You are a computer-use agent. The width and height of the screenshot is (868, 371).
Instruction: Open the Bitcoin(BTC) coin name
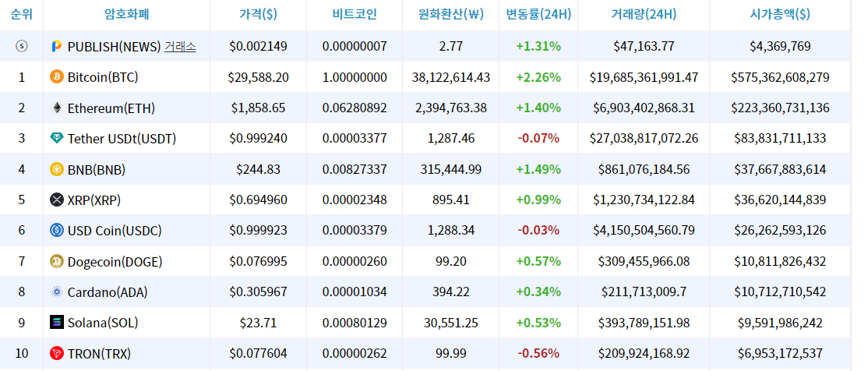(103, 77)
